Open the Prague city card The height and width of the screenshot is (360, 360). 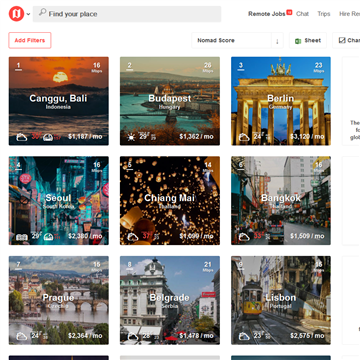[x=59, y=300]
